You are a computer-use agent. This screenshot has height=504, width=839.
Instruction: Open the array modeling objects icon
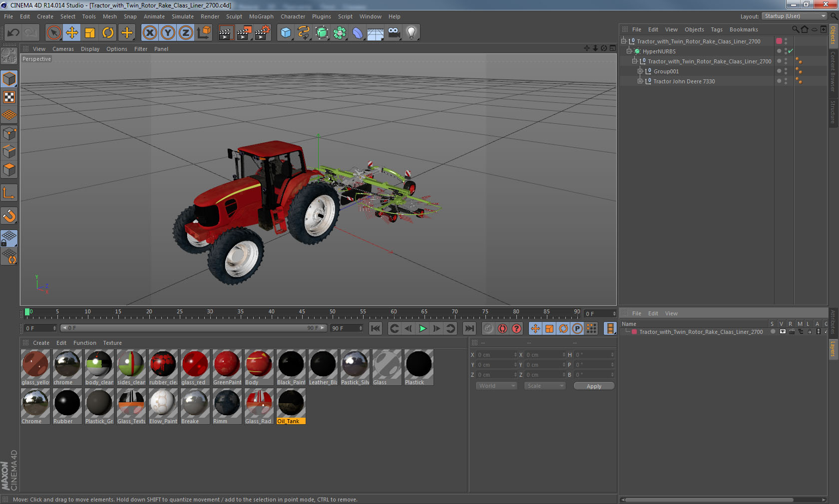point(340,33)
